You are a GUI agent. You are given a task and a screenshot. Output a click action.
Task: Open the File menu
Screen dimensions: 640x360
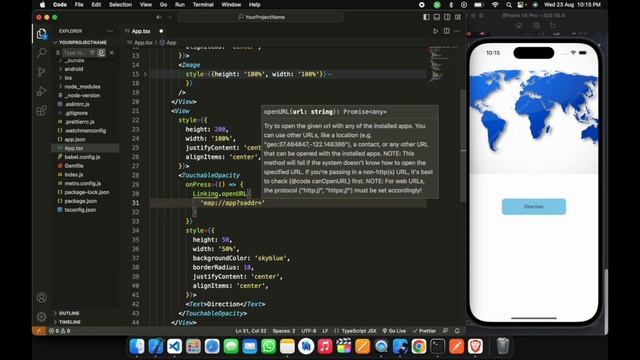point(79,5)
